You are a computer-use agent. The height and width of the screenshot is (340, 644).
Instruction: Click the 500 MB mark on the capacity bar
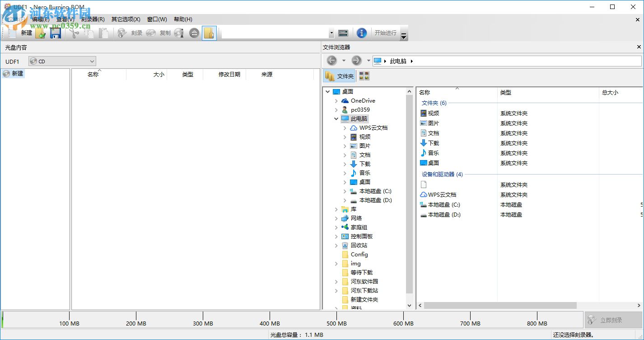(336, 323)
